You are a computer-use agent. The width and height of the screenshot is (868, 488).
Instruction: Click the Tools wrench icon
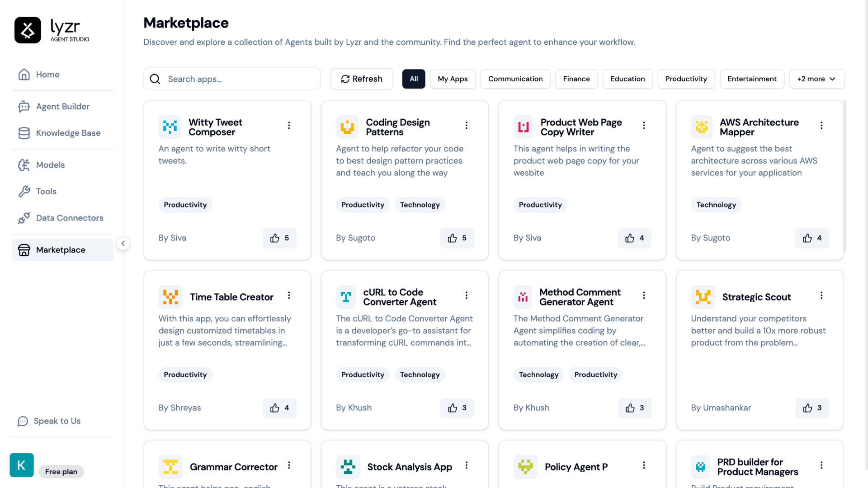(x=24, y=191)
